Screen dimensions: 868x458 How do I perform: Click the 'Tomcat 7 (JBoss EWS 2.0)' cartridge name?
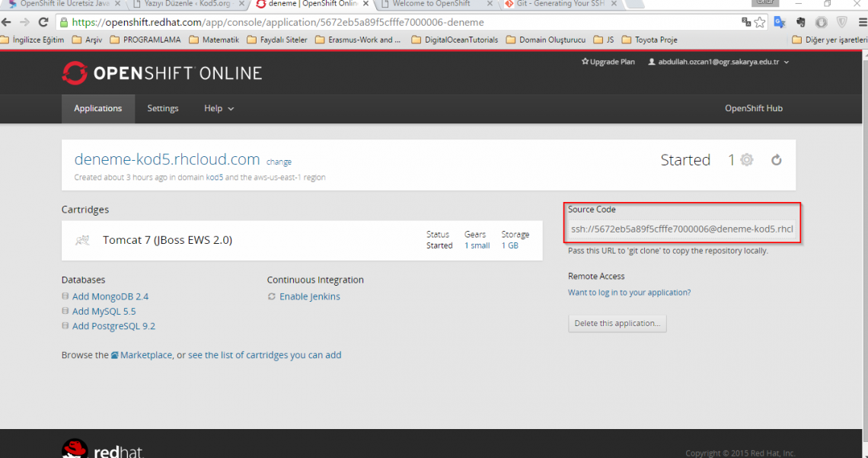pos(168,240)
